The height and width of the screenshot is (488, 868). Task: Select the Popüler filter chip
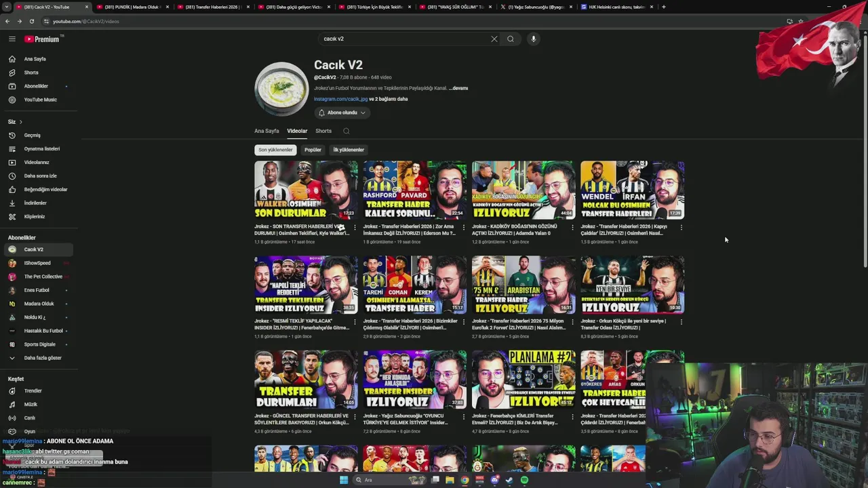pyautogui.click(x=313, y=150)
